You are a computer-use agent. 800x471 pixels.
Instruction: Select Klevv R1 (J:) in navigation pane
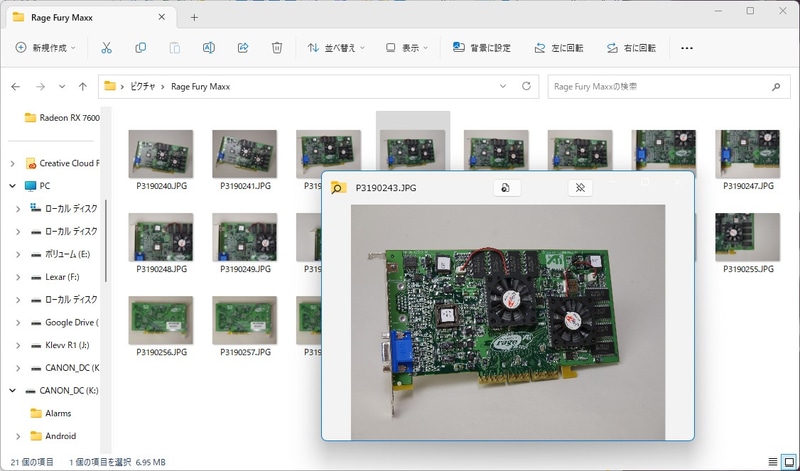(x=60, y=345)
